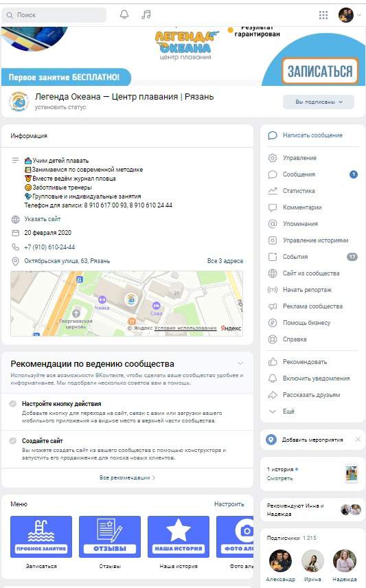Viewport: 366px width, 588px height.
Task: Open Написать сообщение menu entry
Action: point(312,135)
